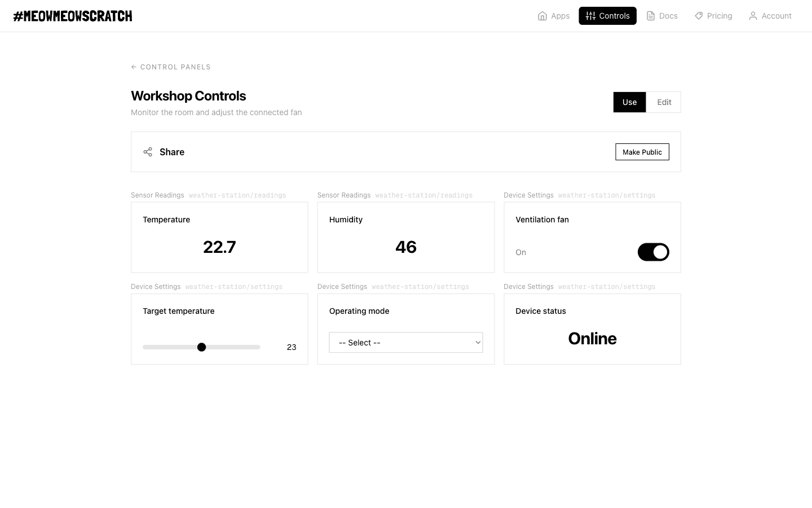The width and height of the screenshot is (812, 508).
Task: Turn off the Ventilation fan toggle
Action: [x=654, y=252]
